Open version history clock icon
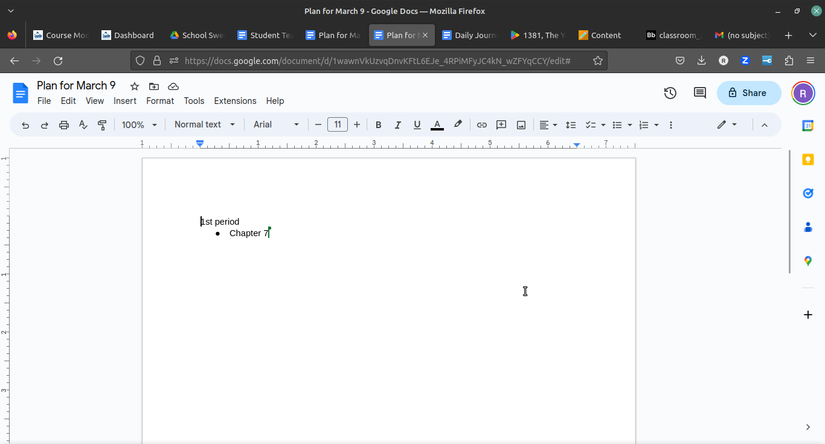 coord(670,93)
